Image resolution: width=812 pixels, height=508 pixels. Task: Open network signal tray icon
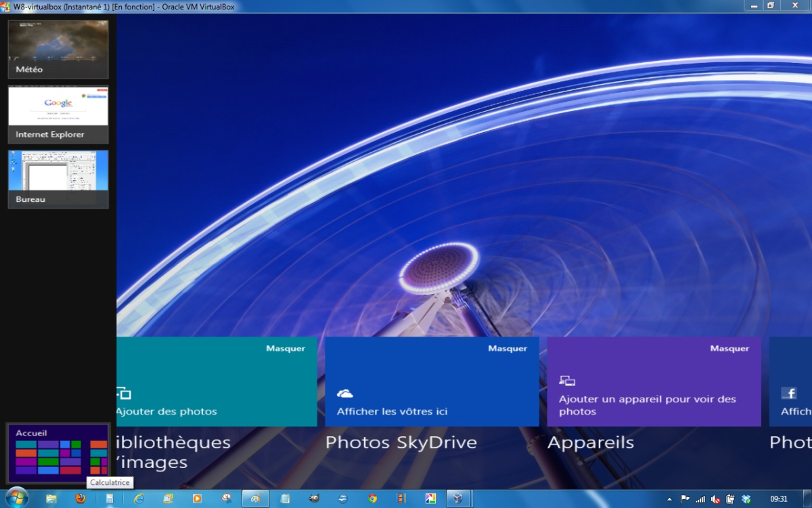(700, 499)
